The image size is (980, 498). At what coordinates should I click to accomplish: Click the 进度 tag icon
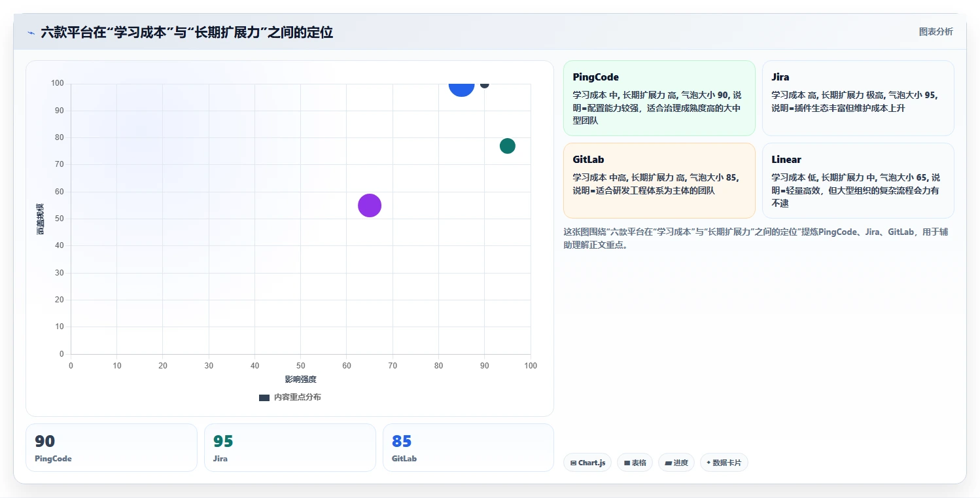[668, 463]
